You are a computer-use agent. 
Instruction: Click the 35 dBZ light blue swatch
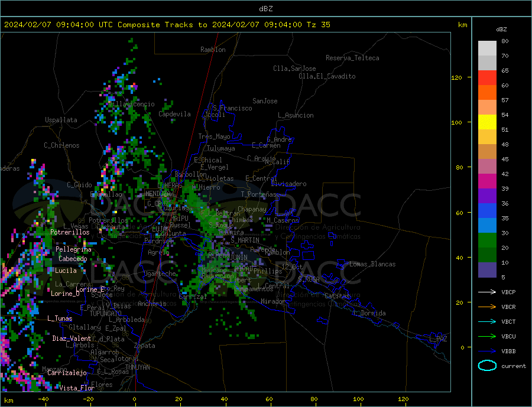coord(487,225)
